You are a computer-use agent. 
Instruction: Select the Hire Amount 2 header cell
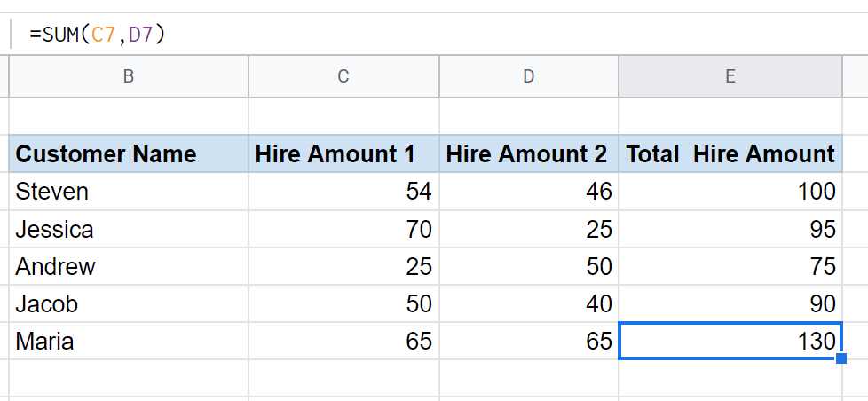pyautogui.click(x=529, y=153)
